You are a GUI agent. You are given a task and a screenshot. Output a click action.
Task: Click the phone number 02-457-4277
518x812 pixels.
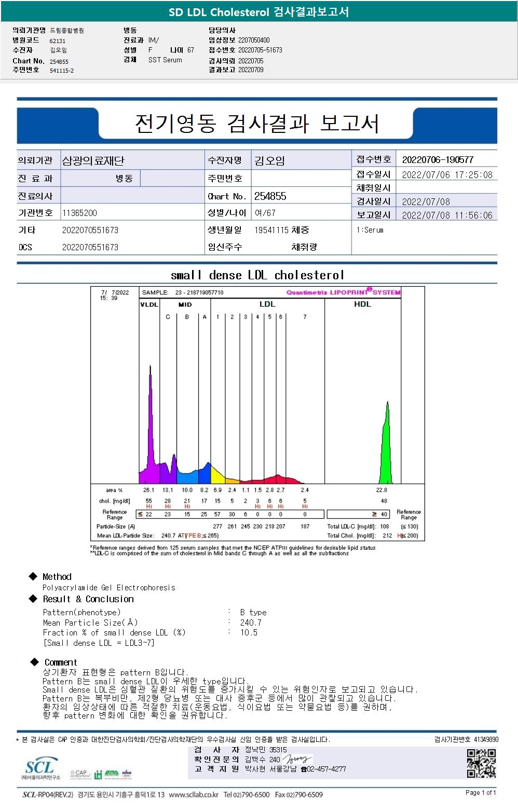click(326, 769)
